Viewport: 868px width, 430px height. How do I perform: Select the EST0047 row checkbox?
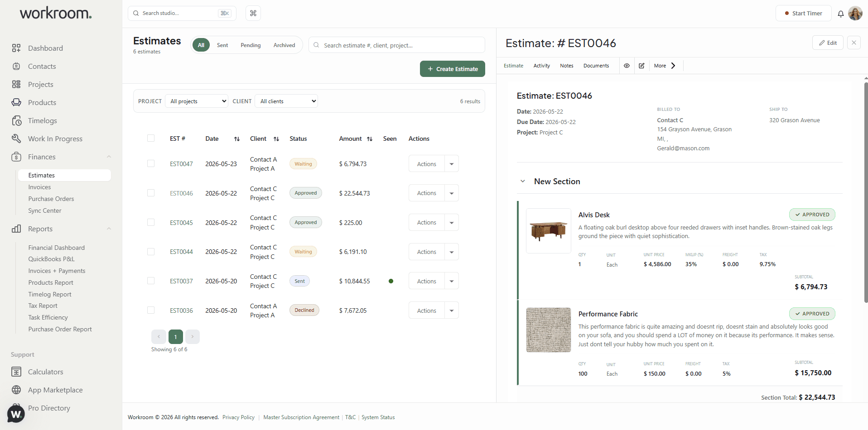click(151, 163)
